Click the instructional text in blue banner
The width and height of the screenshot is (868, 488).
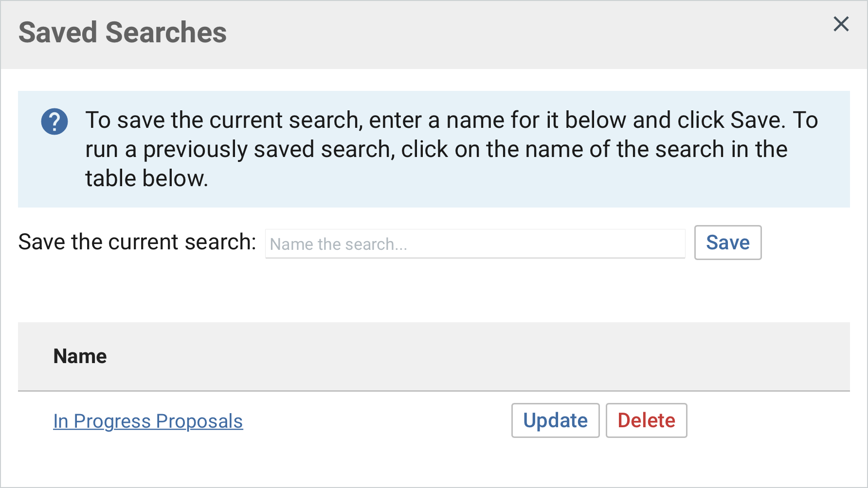(x=452, y=149)
